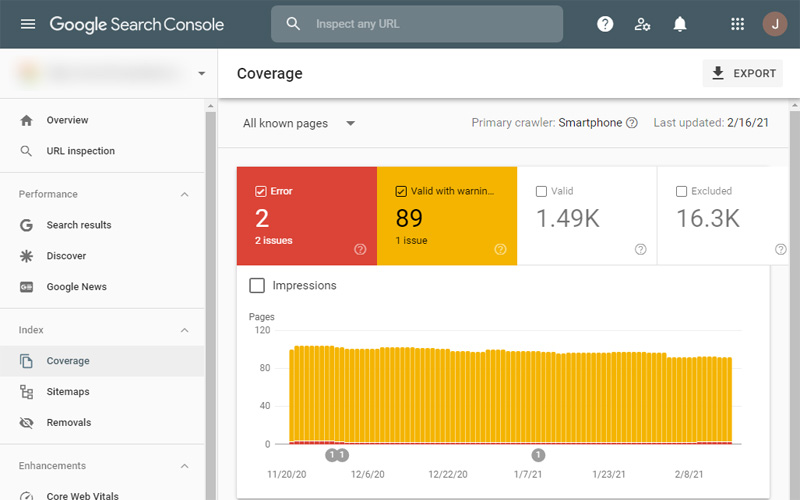Click the search magnifier icon
This screenshot has width=800, height=500.
coord(293,23)
